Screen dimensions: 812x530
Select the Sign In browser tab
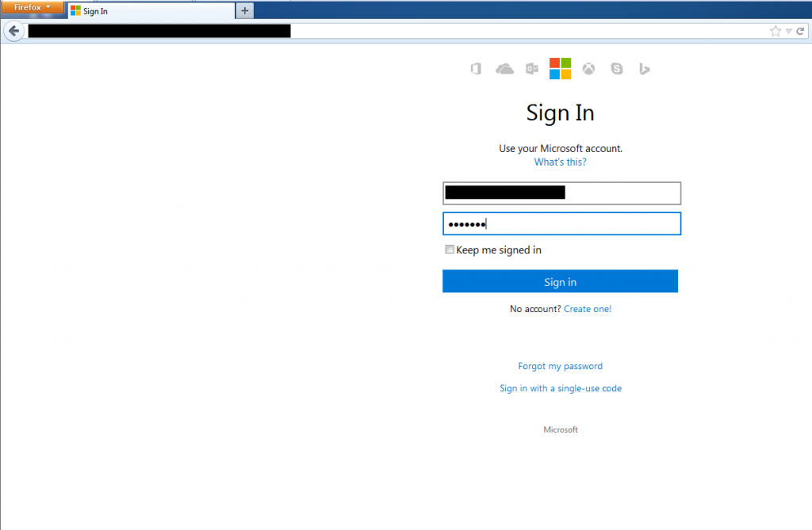pyautogui.click(x=151, y=11)
